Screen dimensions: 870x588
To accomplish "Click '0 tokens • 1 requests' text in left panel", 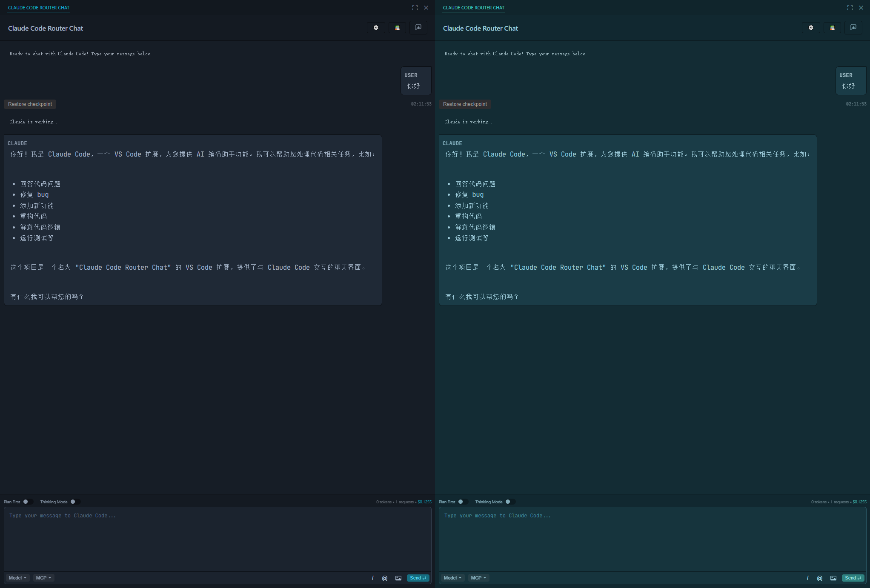I will point(395,502).
